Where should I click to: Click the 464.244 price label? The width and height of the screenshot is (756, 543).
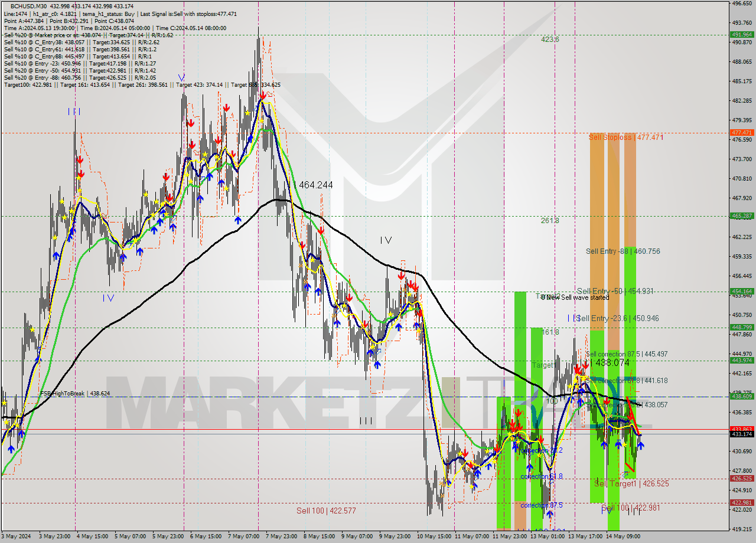[x=315, y=185]
